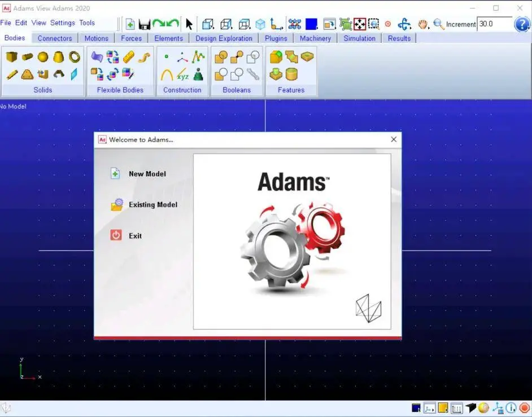Open the File menu
The height and width of the screenshot is (417, 532).
tap(6, 23)
